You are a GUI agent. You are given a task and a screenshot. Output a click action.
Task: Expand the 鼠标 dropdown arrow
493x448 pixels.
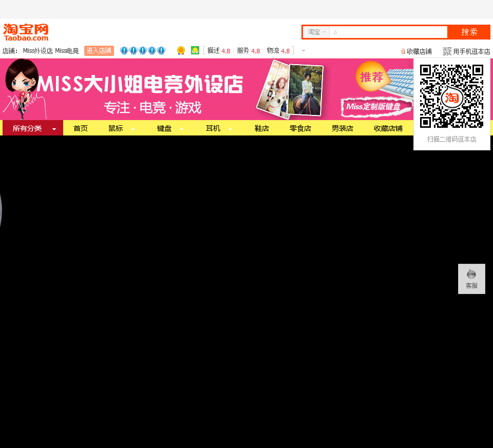[x=132, y=129]
